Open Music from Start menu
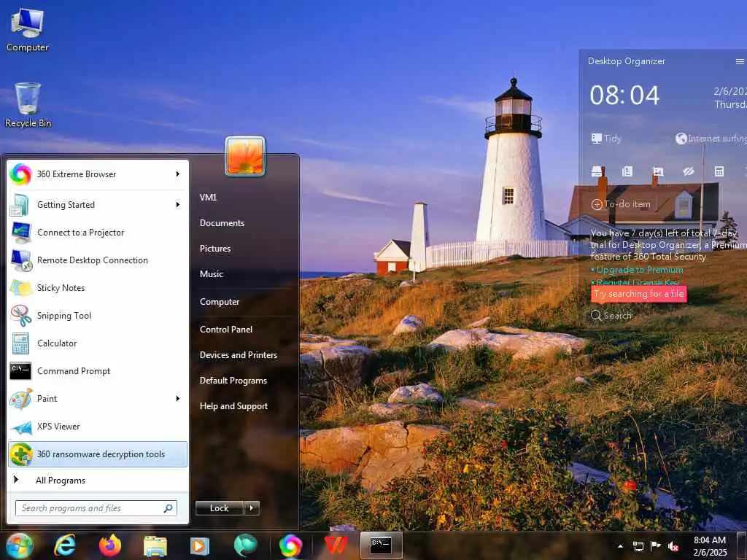This screenshot has width=747, height=560. click(x=212, y=274)
